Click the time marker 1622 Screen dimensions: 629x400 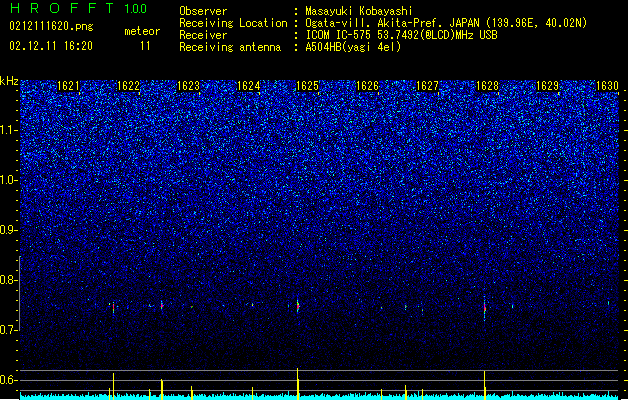pyautogui.click(x=128, y=86)
